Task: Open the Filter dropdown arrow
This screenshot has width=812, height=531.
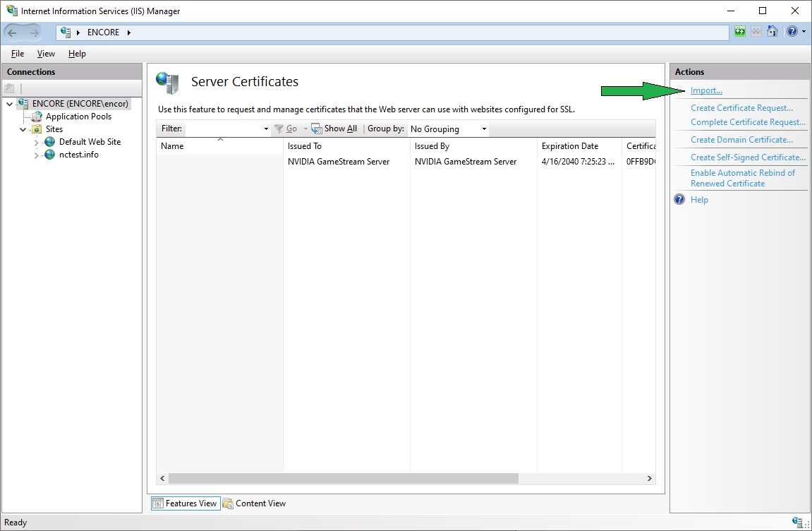Action: point(266,129)
